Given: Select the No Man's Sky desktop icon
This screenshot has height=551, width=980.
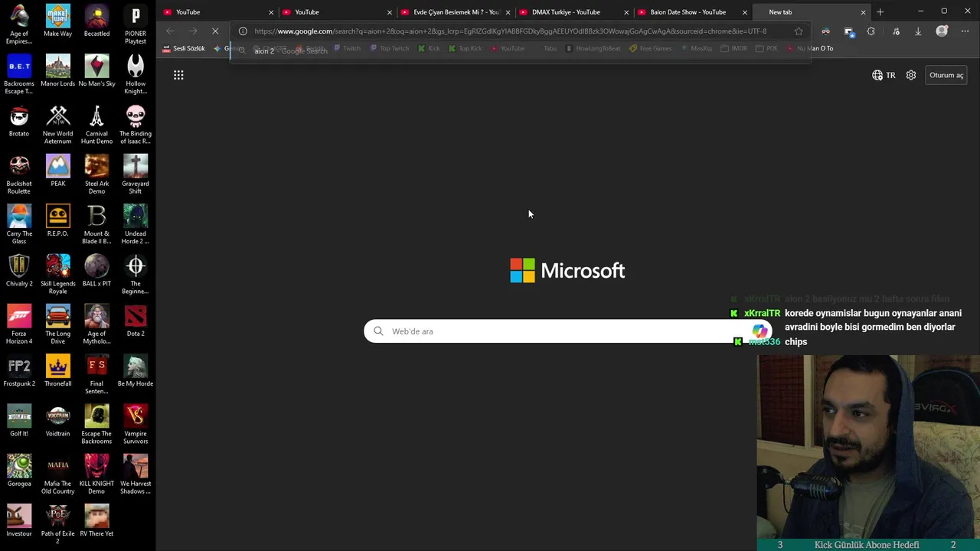Looking at the screenshot, I should tap(96, 71).
